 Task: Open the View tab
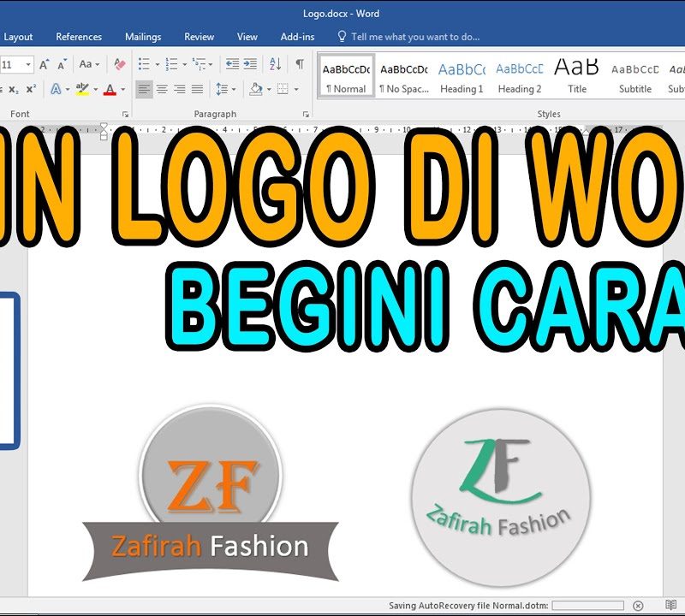[x=247, y=37]
